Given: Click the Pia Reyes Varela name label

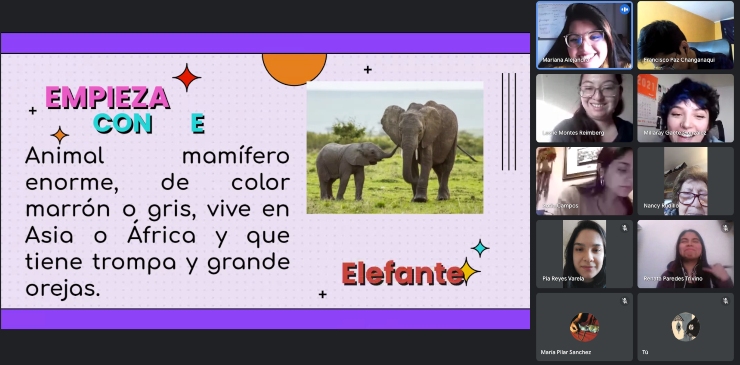Looking at the screenshot, I should [563, 279].
